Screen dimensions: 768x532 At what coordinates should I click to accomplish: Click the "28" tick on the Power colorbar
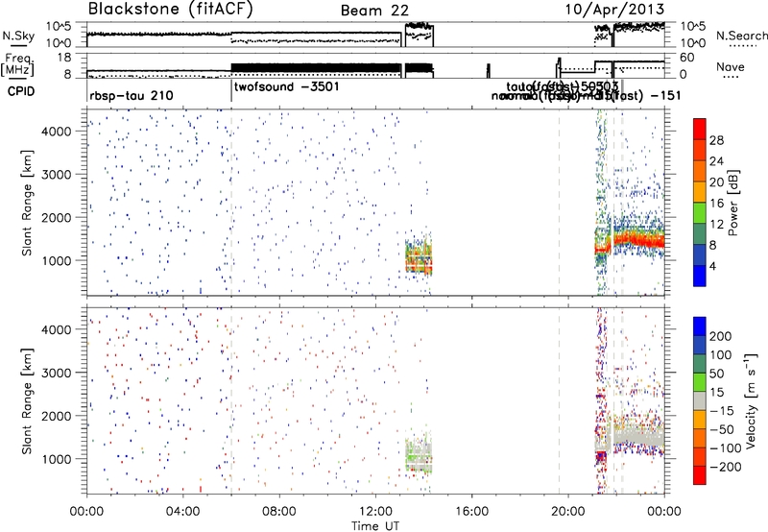click(x=716, y=140)
